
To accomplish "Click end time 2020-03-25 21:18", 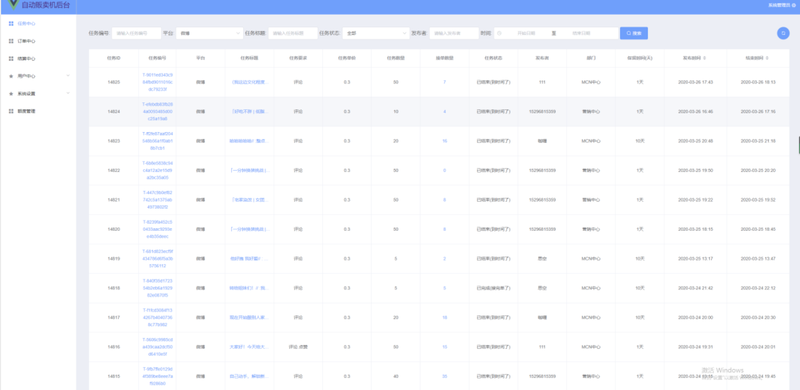I will coord(758,141).
